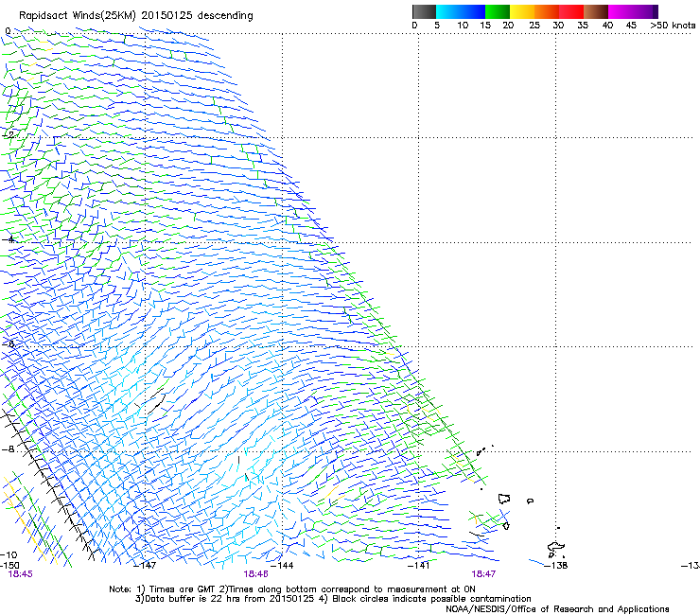The height and width of the screenshot is (615, 700).
Task: Click the '-147' longitude axis label
Action: pyautogui.click(x=145, y=566)
